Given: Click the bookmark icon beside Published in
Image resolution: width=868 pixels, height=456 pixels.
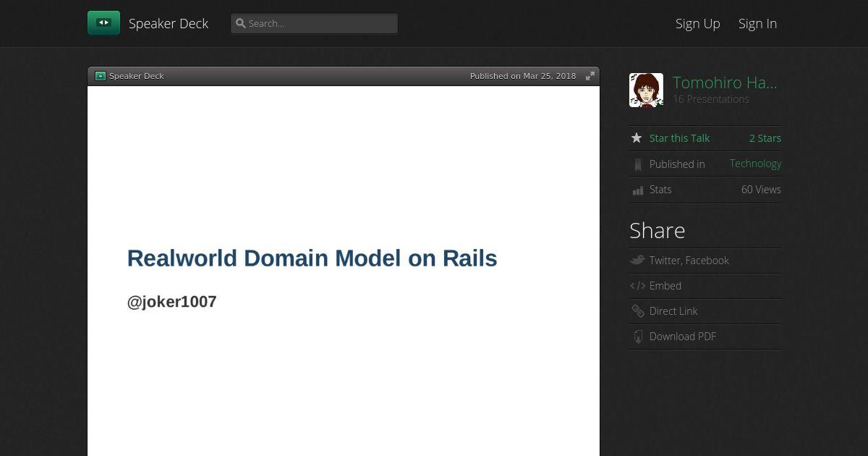Looking at the screenshot, I should 637,164.
